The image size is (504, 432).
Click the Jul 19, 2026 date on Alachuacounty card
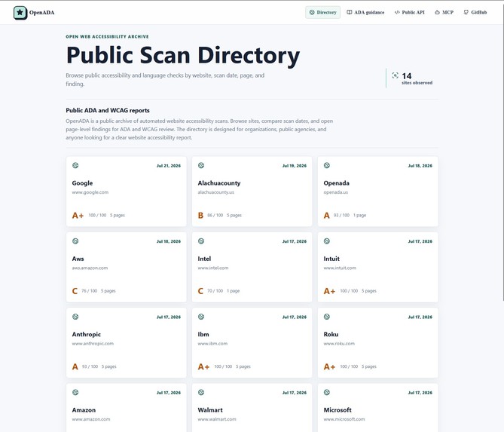point(294,166)
